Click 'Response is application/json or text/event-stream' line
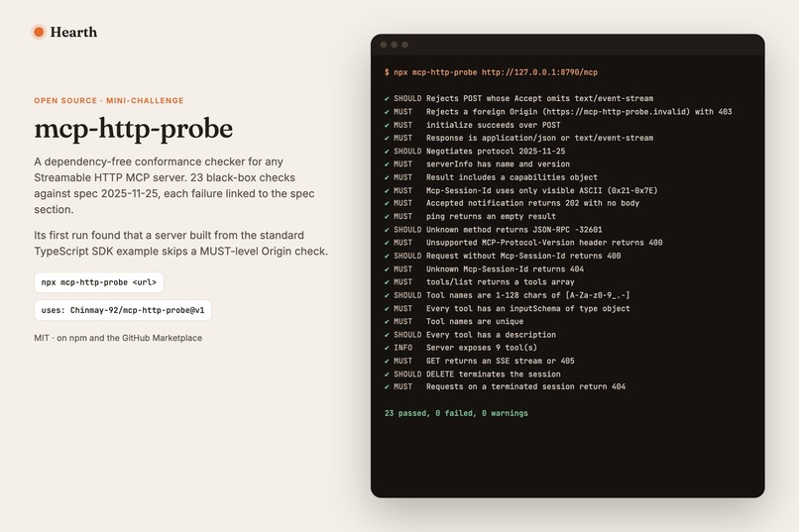Viewport: 799px width, 532px height. click(x=519, y=138)
